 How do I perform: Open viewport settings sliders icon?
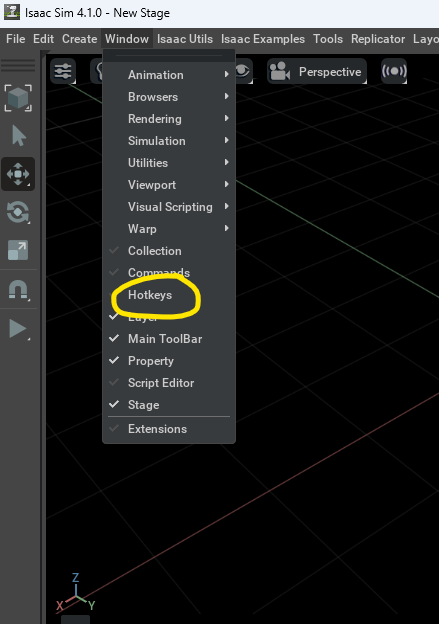pos(63,71)
